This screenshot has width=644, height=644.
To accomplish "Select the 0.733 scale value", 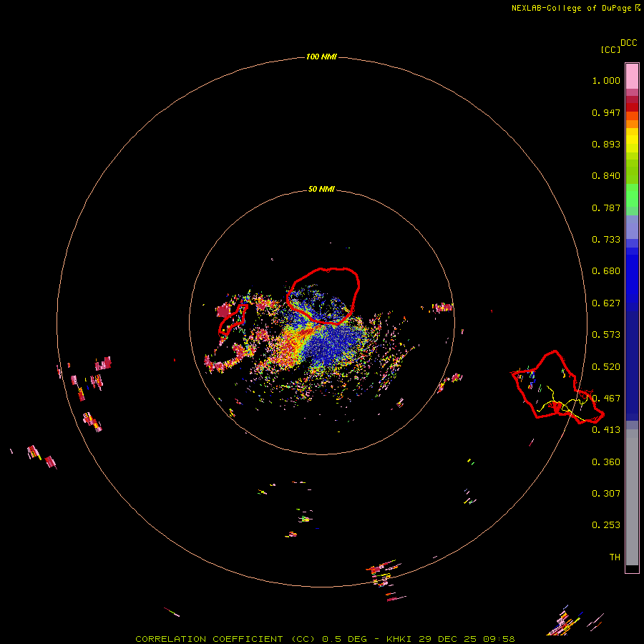I will (x=606, y=240).
